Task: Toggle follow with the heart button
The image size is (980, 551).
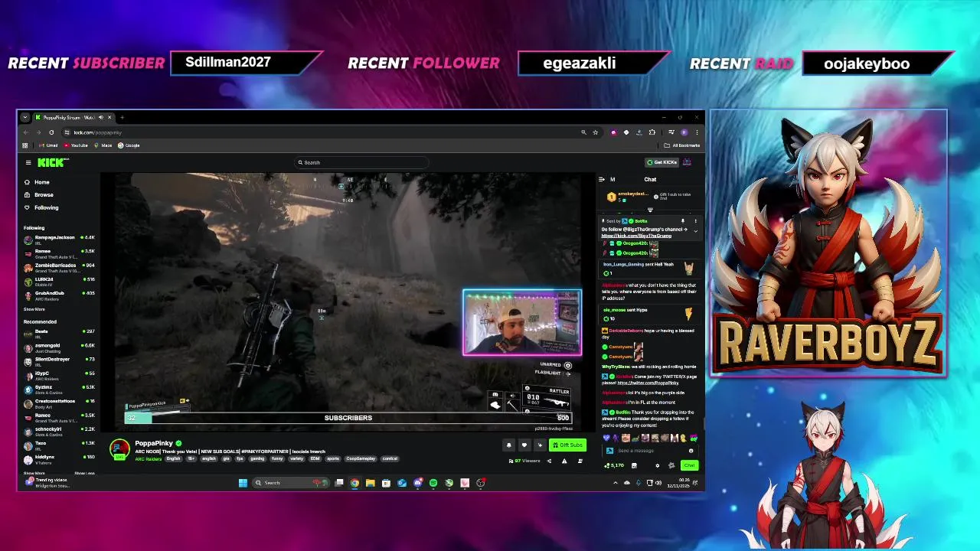Action: 524,445
